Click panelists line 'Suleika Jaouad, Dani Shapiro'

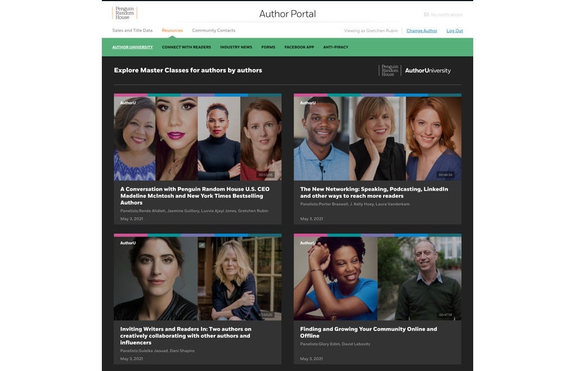tap(158, 351)
